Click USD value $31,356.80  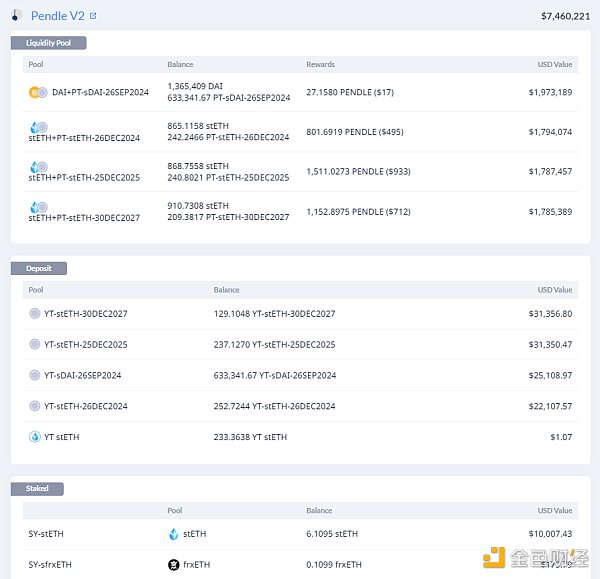coord(550,314)
